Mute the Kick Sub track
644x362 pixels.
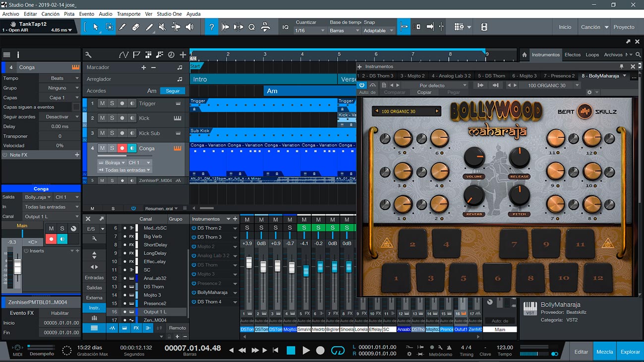[102, 133]
